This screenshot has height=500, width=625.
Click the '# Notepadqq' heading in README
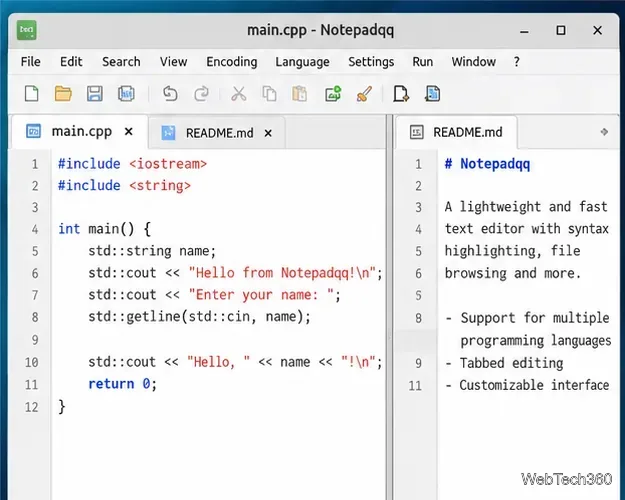pyautogui.click(x=487, y=164)
